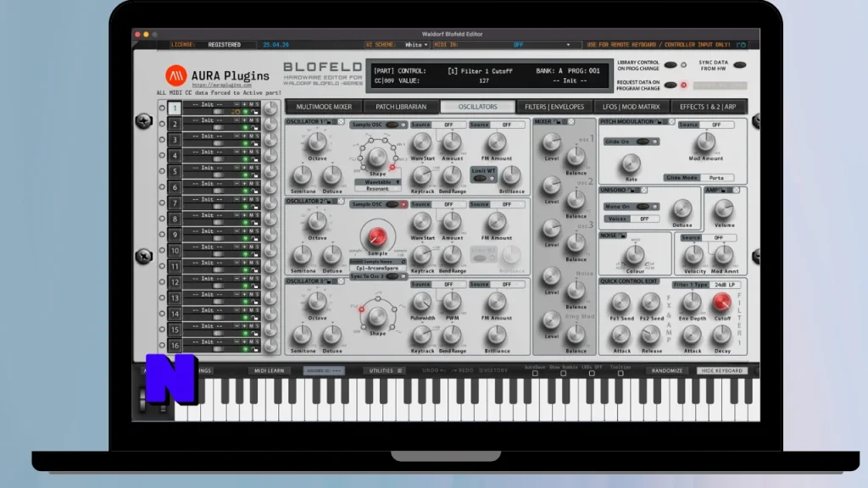Go to the LFOs | Mod Matrix tab
This screenshot has height=488, width=868.
[631, 107]
